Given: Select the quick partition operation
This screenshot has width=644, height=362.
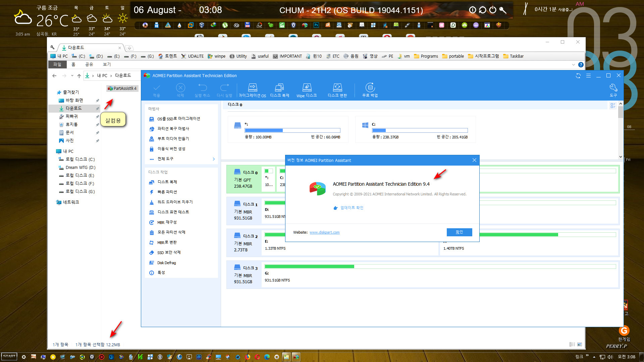Looking at the screenshot, I should coord(167,192).
